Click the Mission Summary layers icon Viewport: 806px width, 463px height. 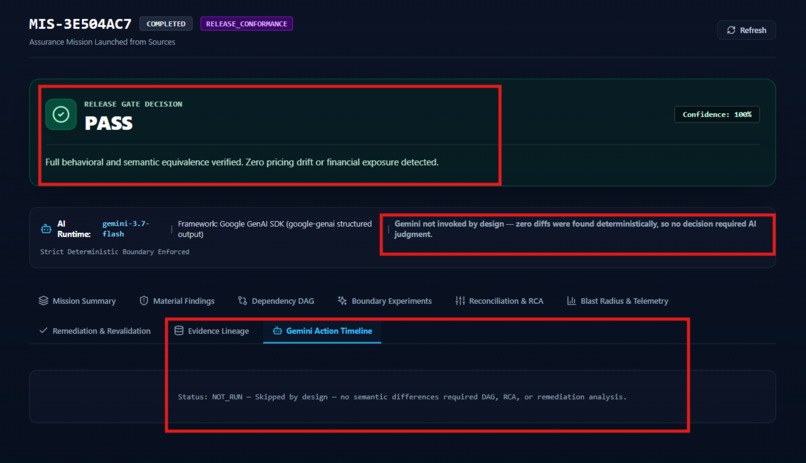pyautogui.click(x=43, y=301)
